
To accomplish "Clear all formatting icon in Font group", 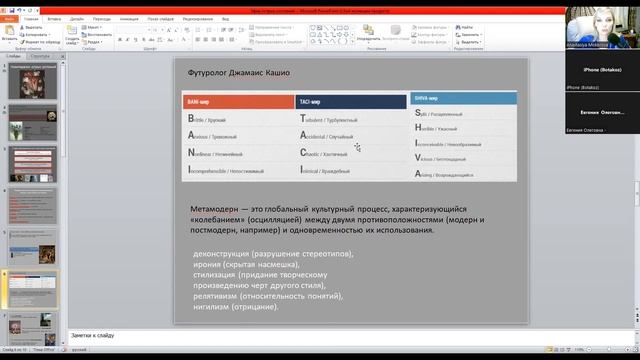I will click(x=187, y=30).
